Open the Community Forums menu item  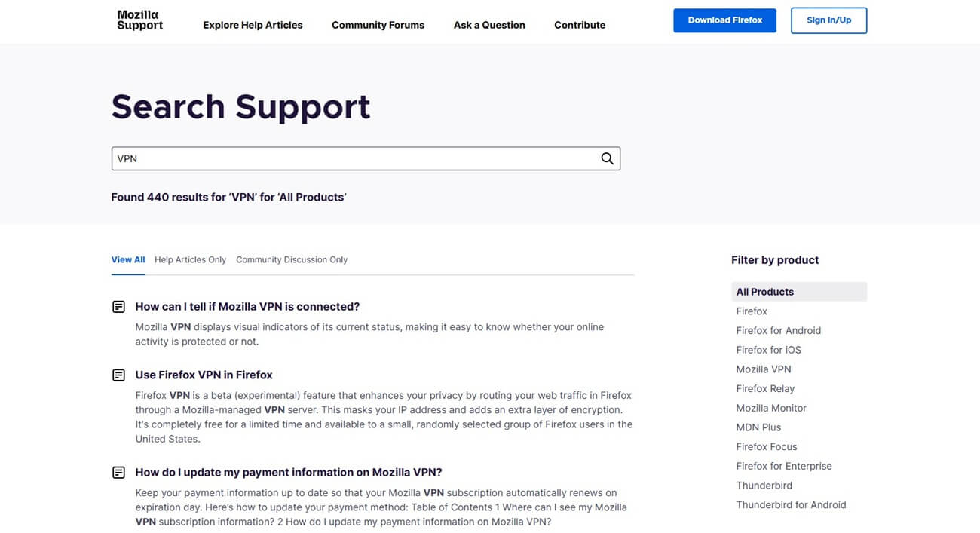click(378, 25)
